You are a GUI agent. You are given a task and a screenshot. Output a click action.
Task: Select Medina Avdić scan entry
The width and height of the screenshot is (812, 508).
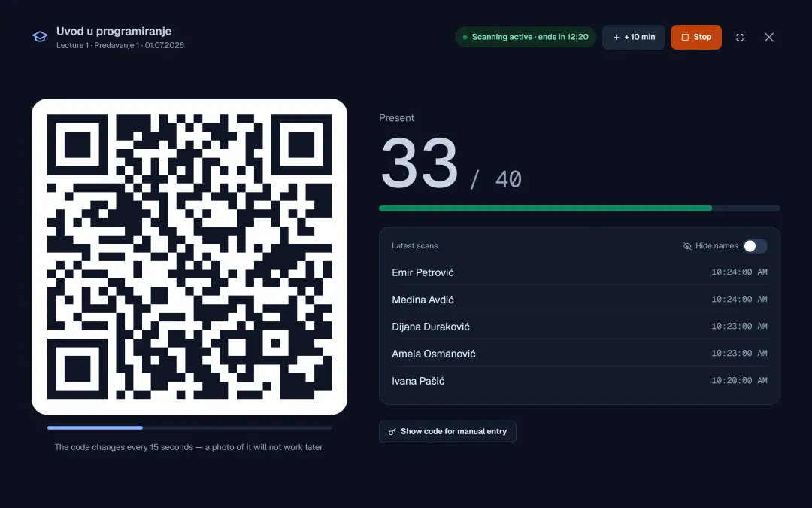pyautogui.click(x=580, y=299)
